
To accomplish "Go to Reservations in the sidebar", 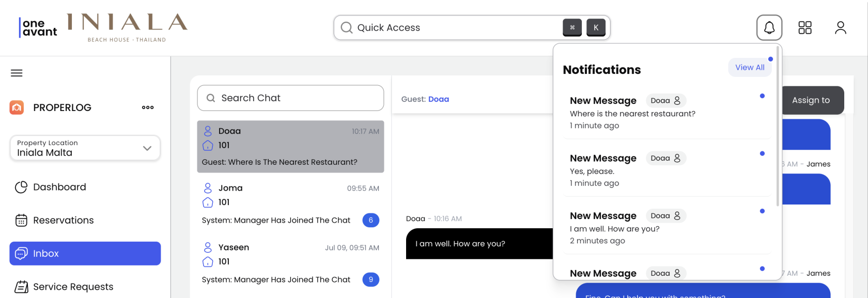I will pyautogui.click(x=63, y=221).
